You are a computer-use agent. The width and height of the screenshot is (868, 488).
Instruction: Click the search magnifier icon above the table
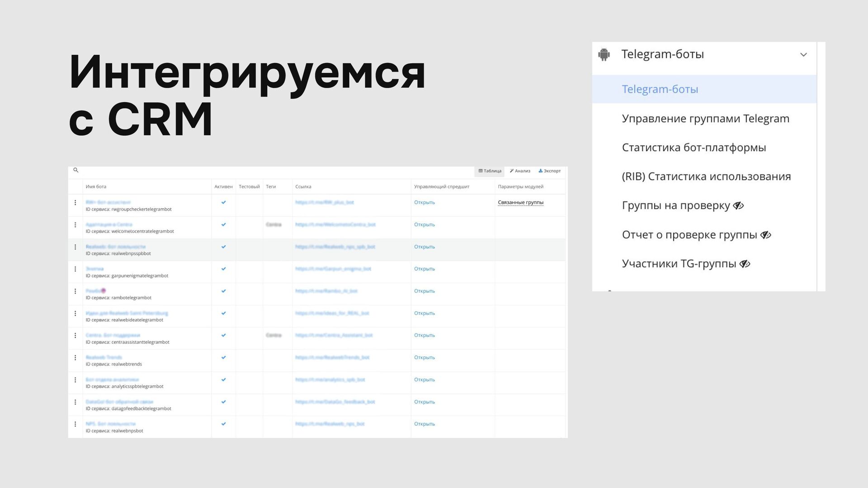tap(76, 170)
